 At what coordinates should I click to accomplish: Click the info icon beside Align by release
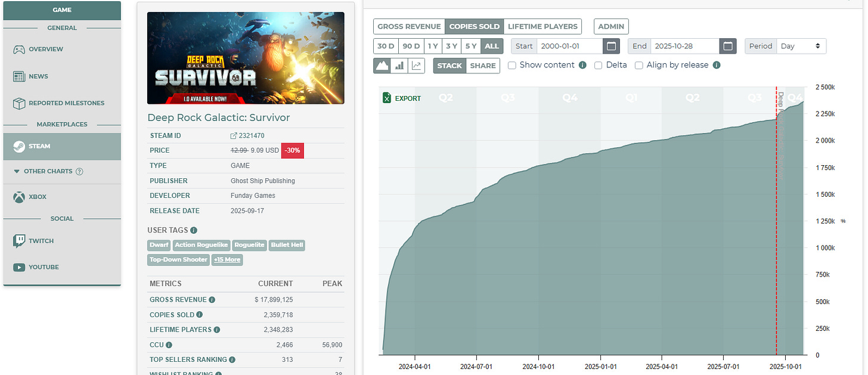(717, 65)
